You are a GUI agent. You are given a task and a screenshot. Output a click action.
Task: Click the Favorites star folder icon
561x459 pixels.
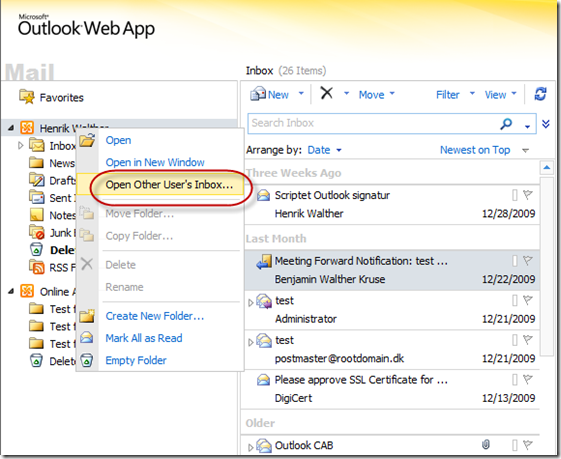point(27,97)
